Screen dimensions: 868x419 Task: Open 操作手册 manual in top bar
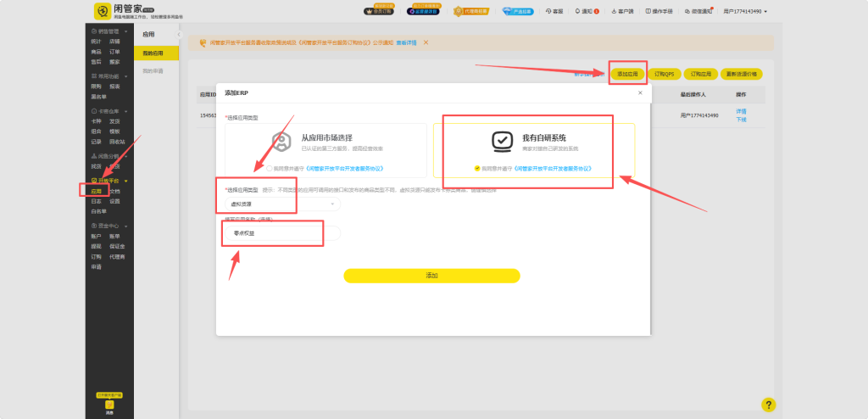pos(659,11)
